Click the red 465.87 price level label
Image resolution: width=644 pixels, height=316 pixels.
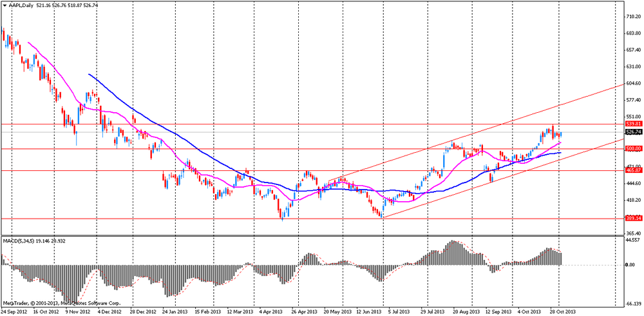(x=633, y=170)
